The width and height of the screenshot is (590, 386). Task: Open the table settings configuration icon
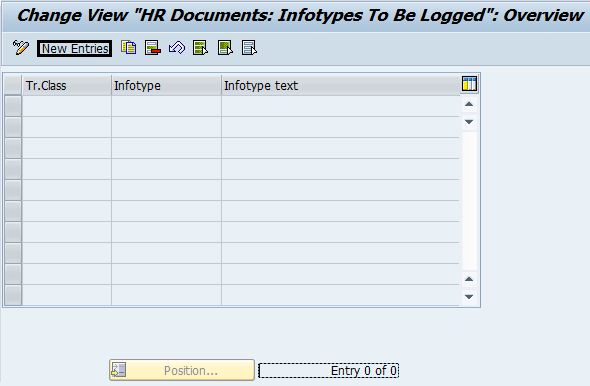pos(469,84)
